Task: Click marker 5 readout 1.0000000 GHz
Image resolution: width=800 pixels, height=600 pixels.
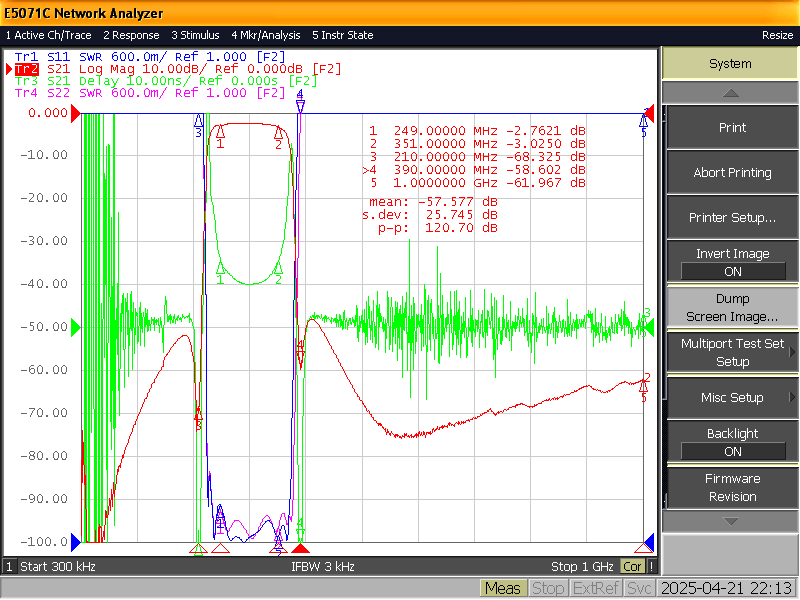Action: pos(477,183)
